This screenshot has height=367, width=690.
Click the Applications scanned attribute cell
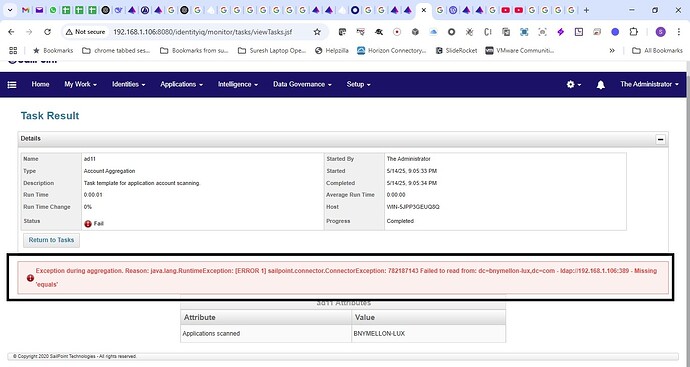[266, 334]
